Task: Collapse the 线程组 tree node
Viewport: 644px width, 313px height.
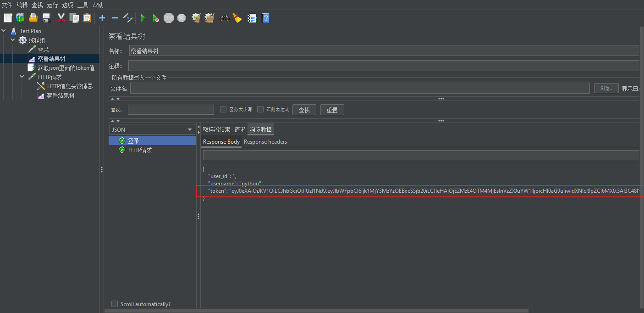Action: [x=13, y=40]
